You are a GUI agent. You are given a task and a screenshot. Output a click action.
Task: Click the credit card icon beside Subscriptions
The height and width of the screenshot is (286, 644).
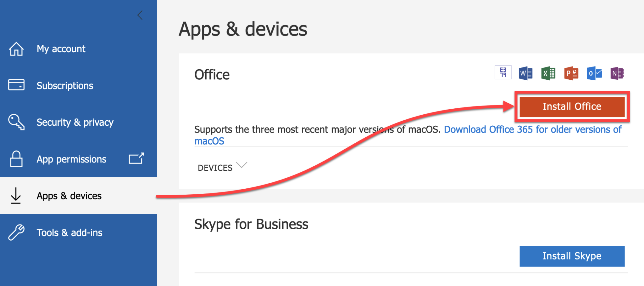point(16,85)
